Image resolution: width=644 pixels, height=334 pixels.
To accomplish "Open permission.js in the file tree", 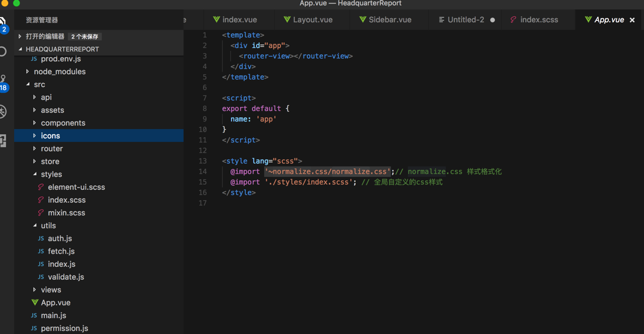I will pyautogui.click(x=64, y=328).
